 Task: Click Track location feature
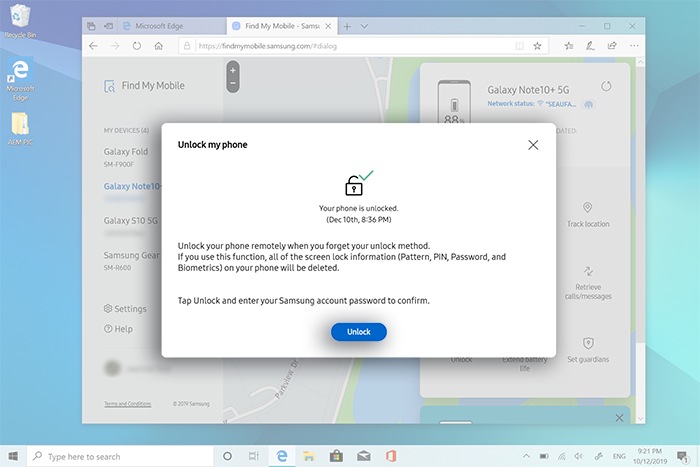588,215
